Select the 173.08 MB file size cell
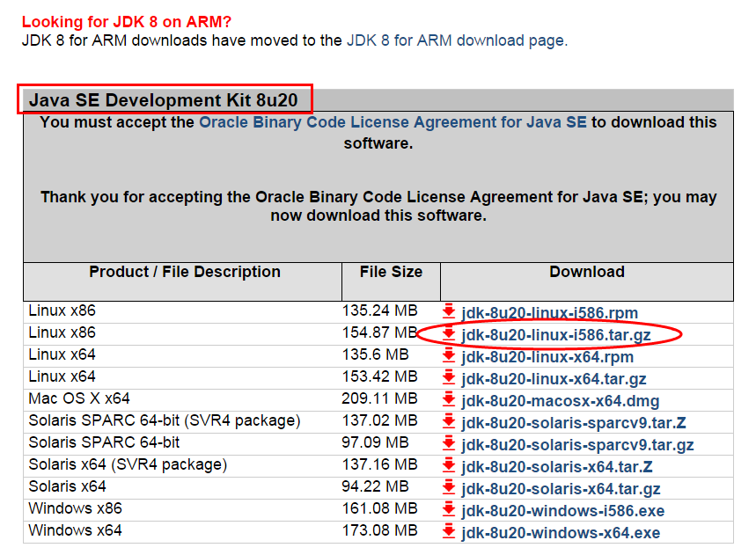This screenshot has width=756, height=555. click(x=379, y=531)
